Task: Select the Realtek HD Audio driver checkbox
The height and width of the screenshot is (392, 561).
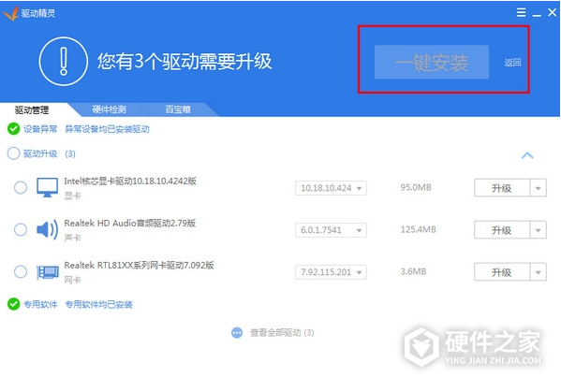Action: pyautogui.click(x=21, y=229)
